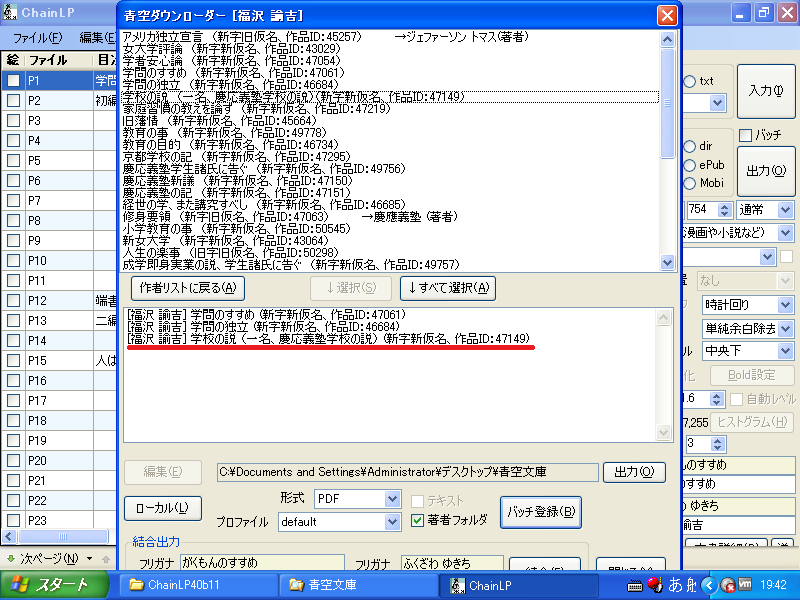800x600 pixels.
Task: Check the P20 row checkbox
Action: pos(13,460)
